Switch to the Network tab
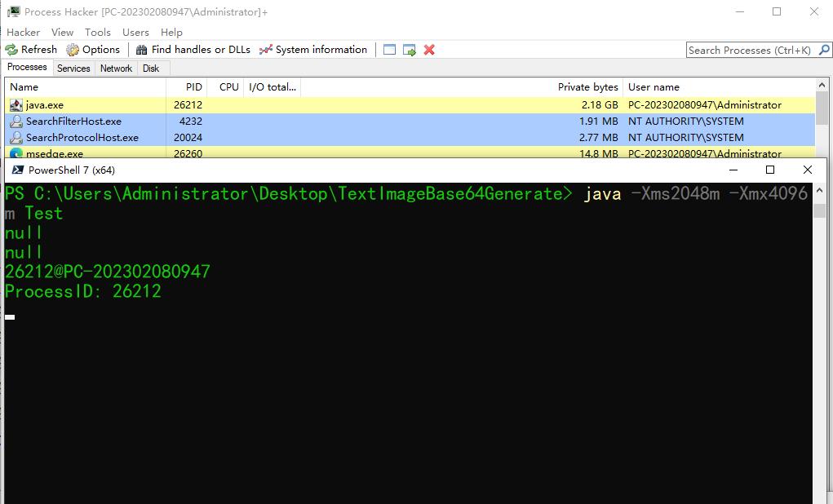Screen dimensions: 833x504 [x=116, y=69]
